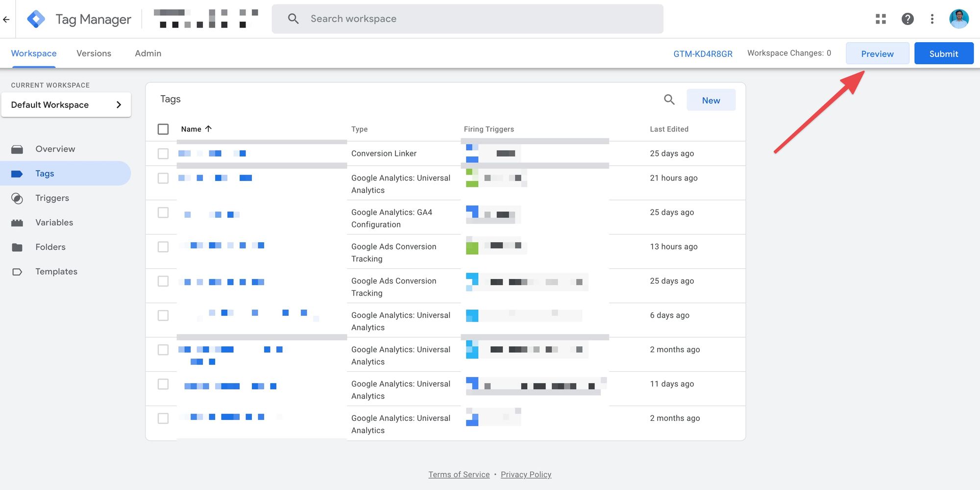Screen dimensions: 980x490
Task: Open the Google apps grid
Action: [881, 19]
